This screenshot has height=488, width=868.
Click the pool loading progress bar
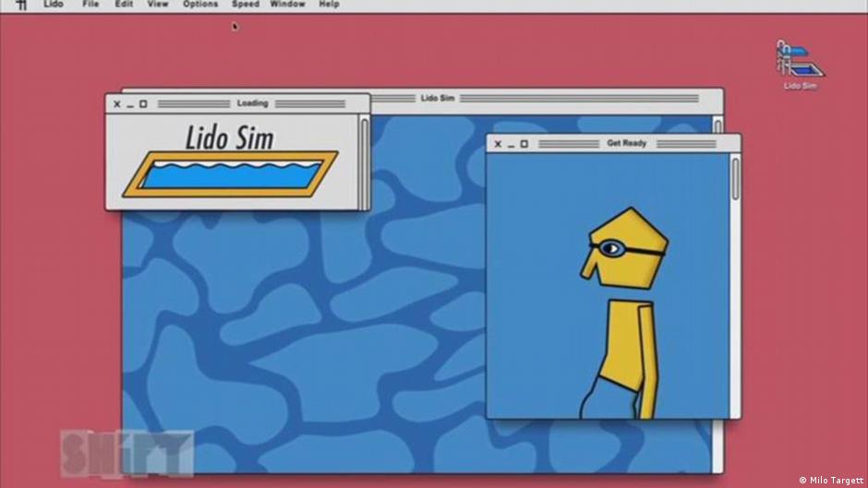tap(231, 174)
